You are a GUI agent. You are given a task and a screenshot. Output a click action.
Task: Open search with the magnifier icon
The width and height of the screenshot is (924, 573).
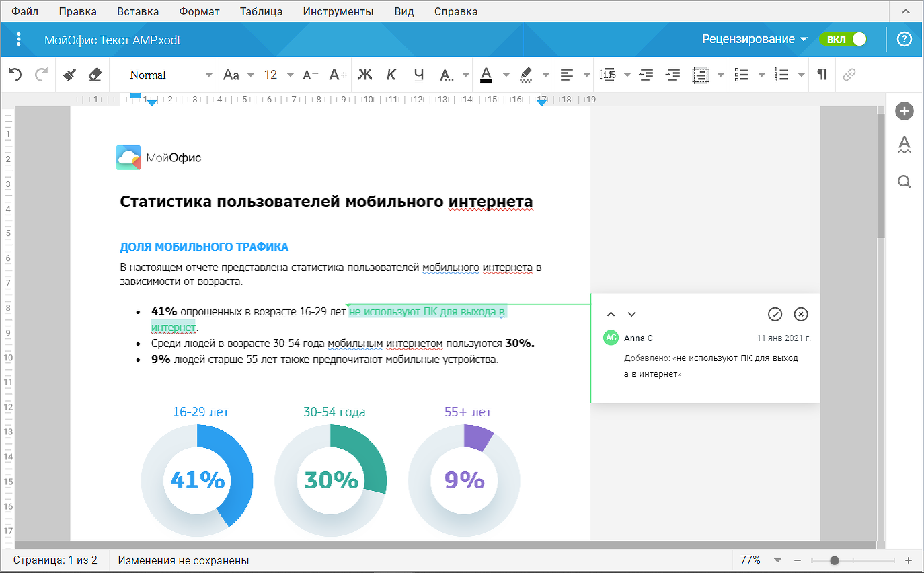pyautogui.click(x=904, y=182)
